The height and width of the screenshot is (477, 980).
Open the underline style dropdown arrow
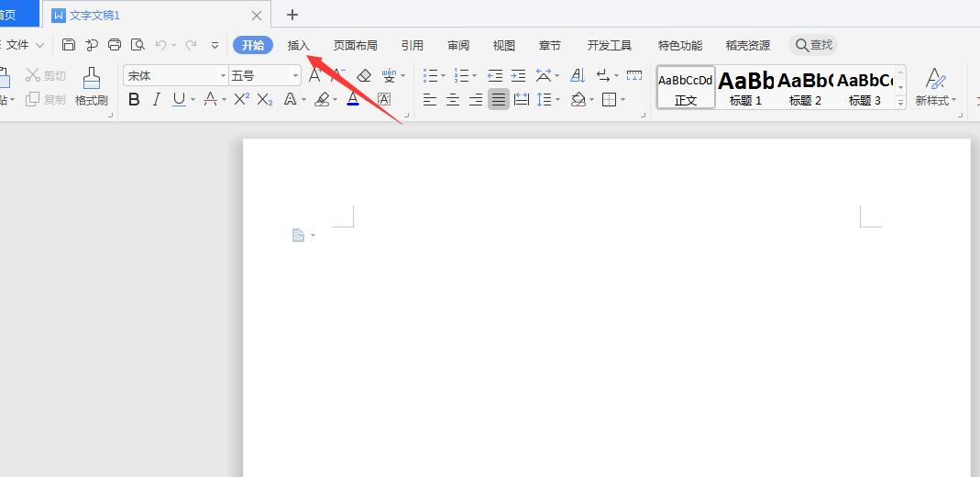tap(193, 100)
